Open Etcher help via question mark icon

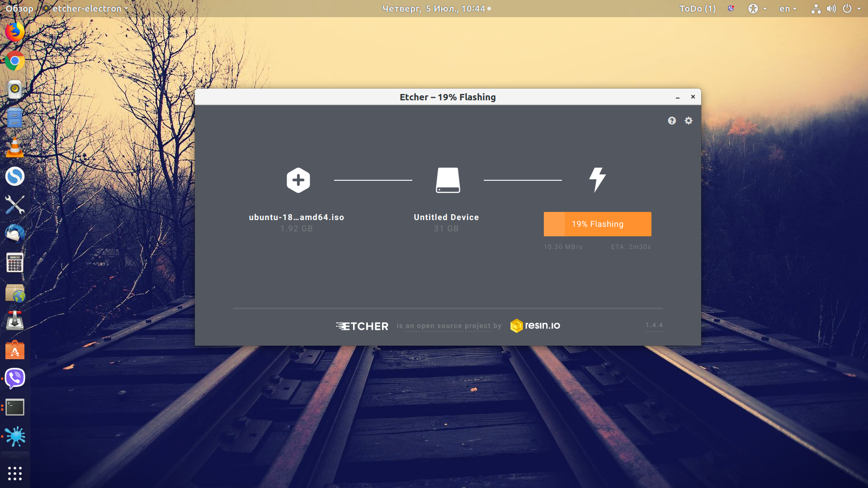672,121
